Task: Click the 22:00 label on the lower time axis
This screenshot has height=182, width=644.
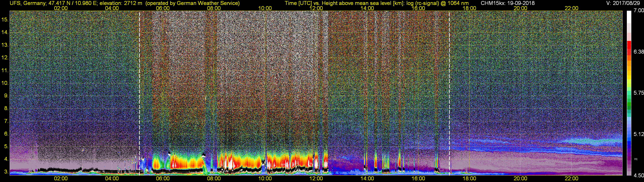Action: (x=571, y=179)
